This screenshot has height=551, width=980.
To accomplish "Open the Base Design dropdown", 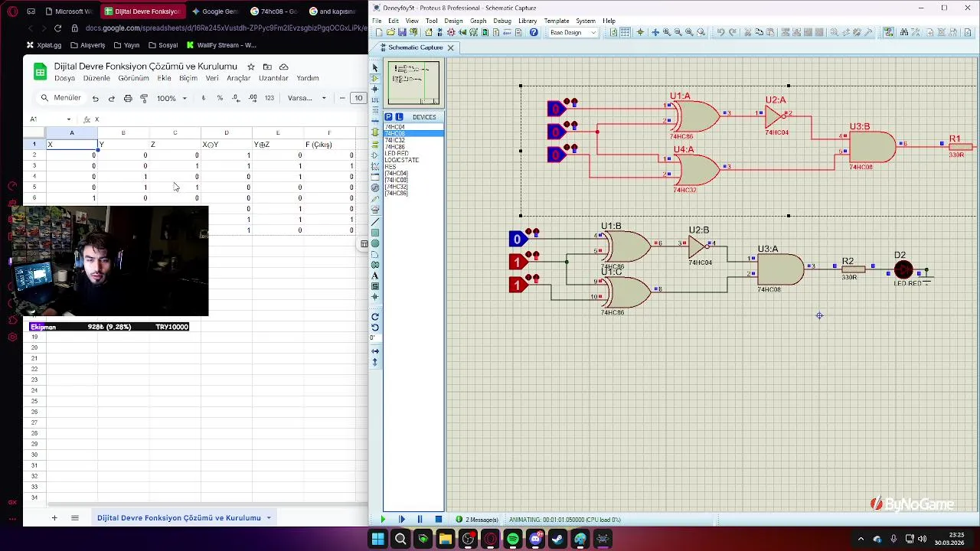I will pos(573,32).
